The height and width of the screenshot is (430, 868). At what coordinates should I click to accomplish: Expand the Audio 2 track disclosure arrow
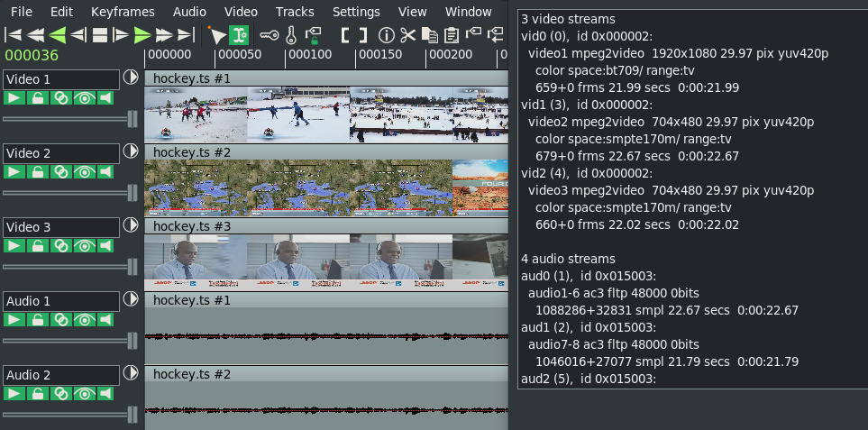point(131,374)
